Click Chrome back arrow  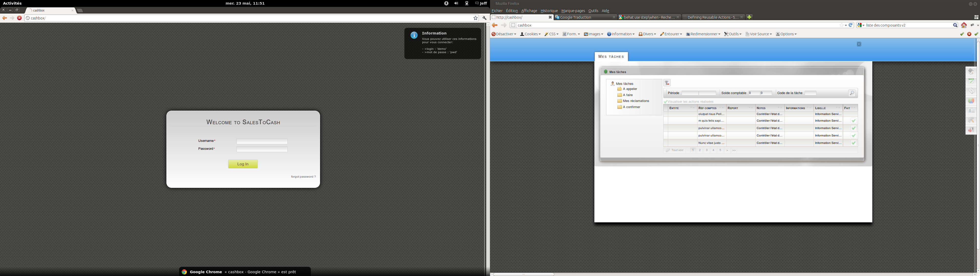click(5, 18)
